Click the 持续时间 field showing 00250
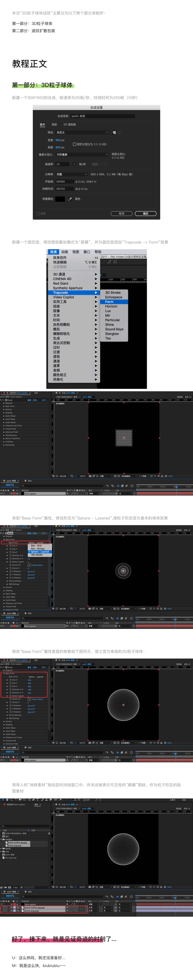Screen dimensions: 193x980 64,189
